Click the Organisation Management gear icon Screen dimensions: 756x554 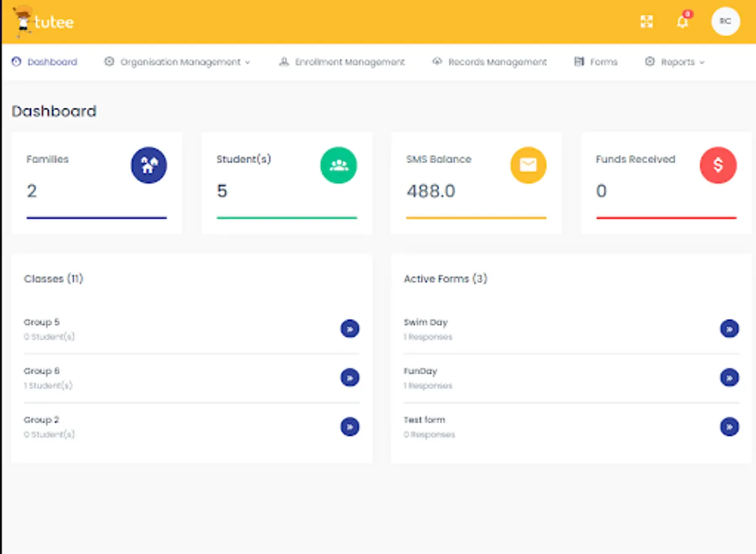coord(109,62)
